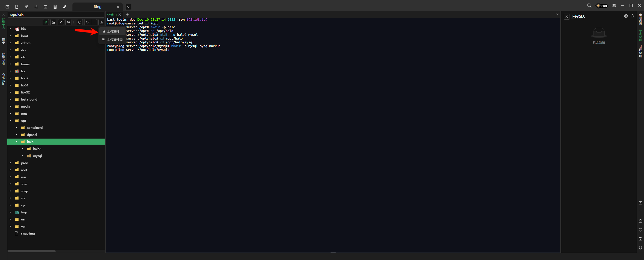Pause uploads in the upload list panel
The image size is (644, 260).
coord(626,16)
